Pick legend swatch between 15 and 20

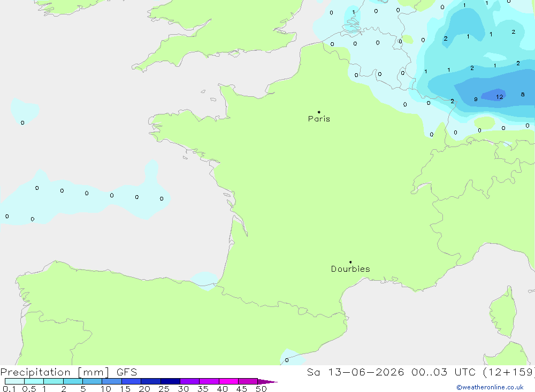(131, 381)
